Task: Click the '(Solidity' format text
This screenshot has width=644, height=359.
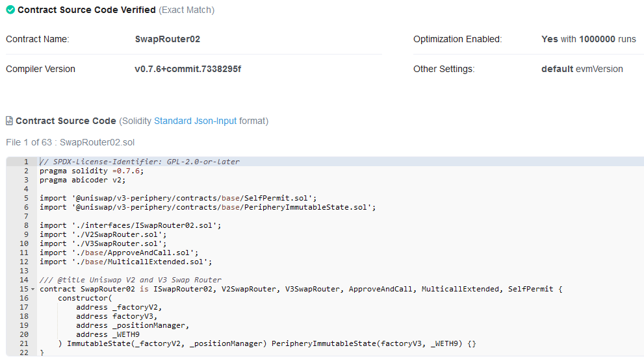Action: pyautogui.click(x=136, y=121)
